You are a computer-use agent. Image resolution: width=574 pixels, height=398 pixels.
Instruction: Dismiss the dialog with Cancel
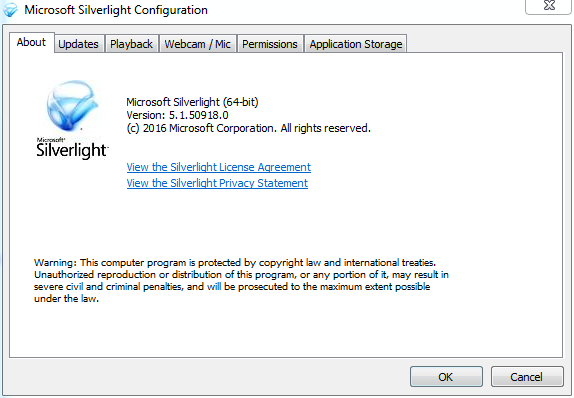[527, 376]
